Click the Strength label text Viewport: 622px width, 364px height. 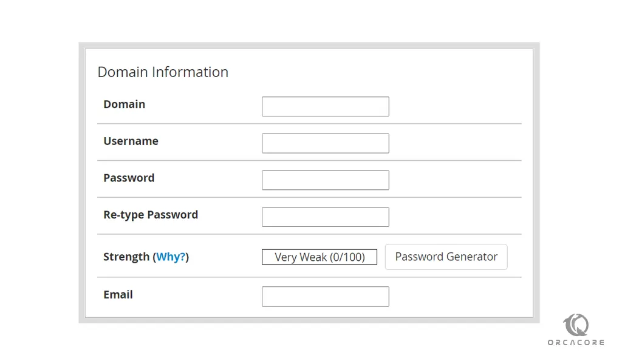coord(126,257)
